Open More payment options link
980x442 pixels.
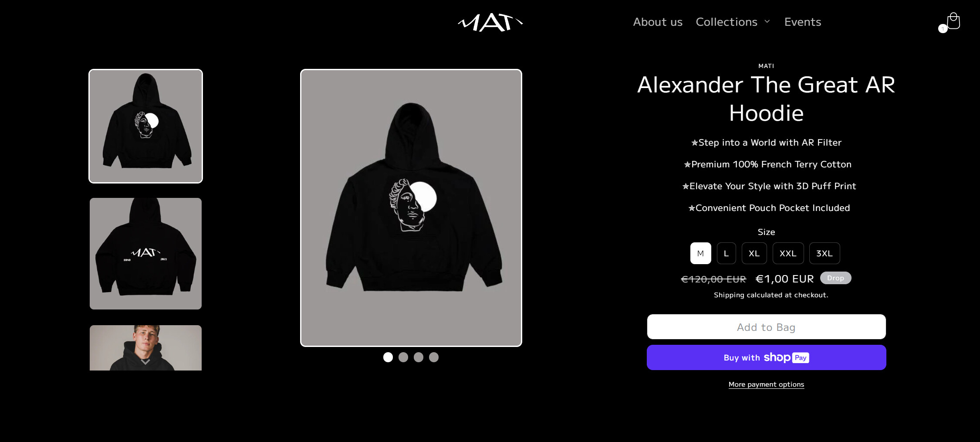point(766,384)
